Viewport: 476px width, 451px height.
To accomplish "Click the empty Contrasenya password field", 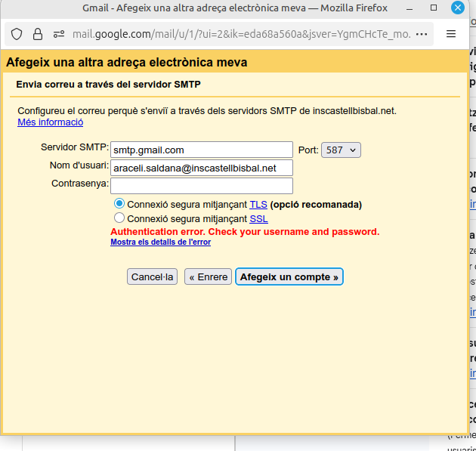I will pyautogui.click(x=201, y=186).
